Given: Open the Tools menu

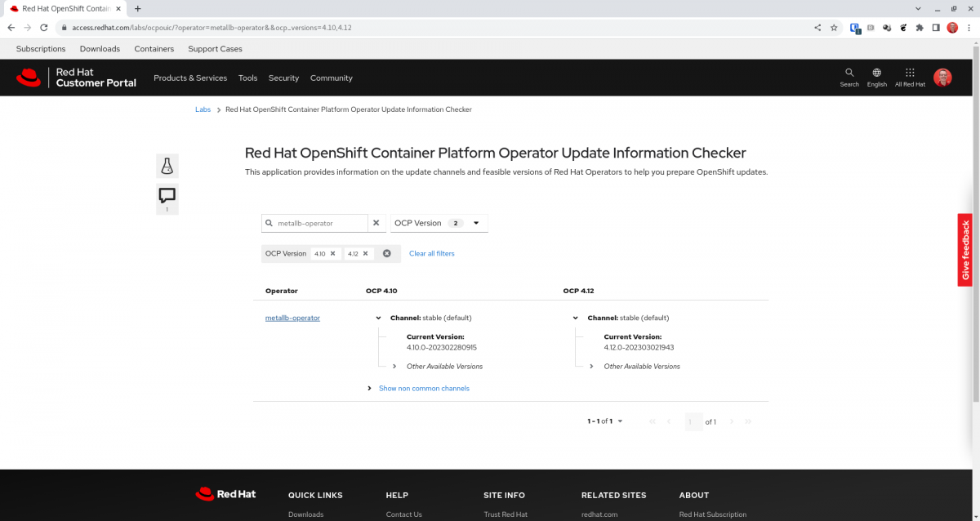Looking at the screenshot, I should coord(247,78).
